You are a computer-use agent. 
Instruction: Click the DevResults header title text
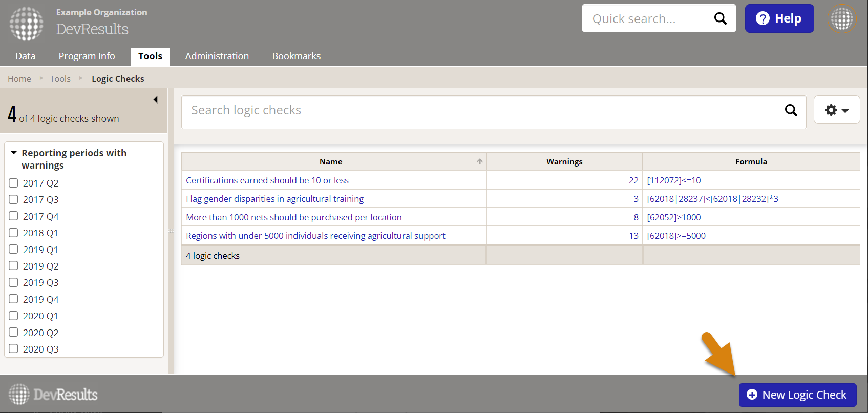(92, 29)
